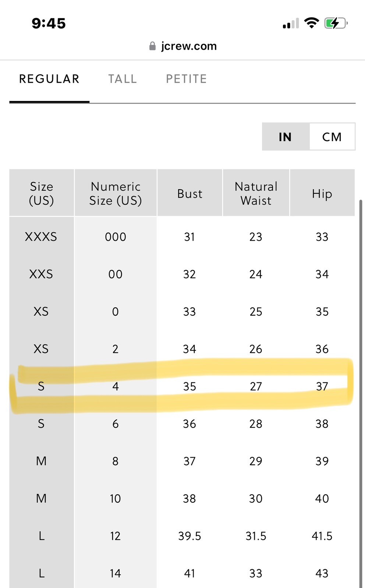Image resolution: width=365 pixels, height=588 pixels.
Task: Tap the numeric size 12 cell
Action: click(x=116, y=536)
